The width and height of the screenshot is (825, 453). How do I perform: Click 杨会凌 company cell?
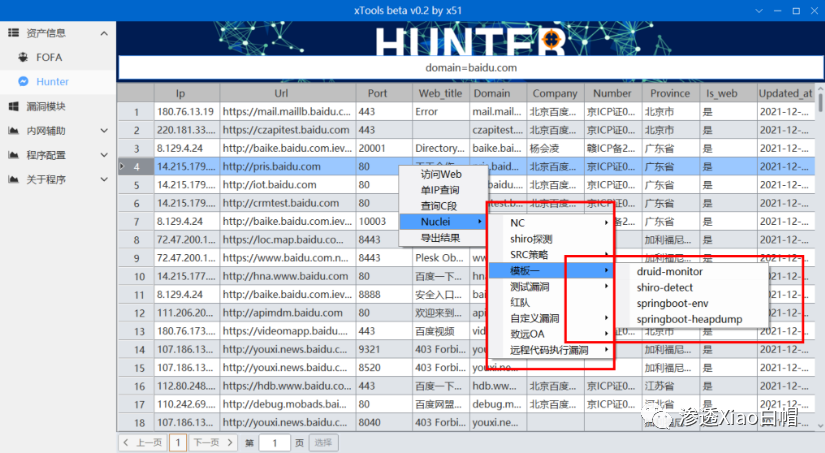(x=555, y=148)
